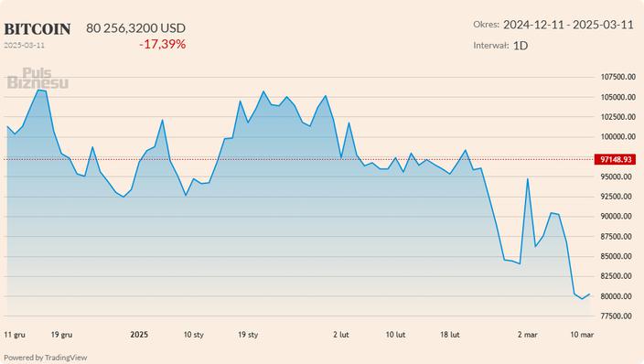Select the 19 sty date axis label

click(248, 335)
